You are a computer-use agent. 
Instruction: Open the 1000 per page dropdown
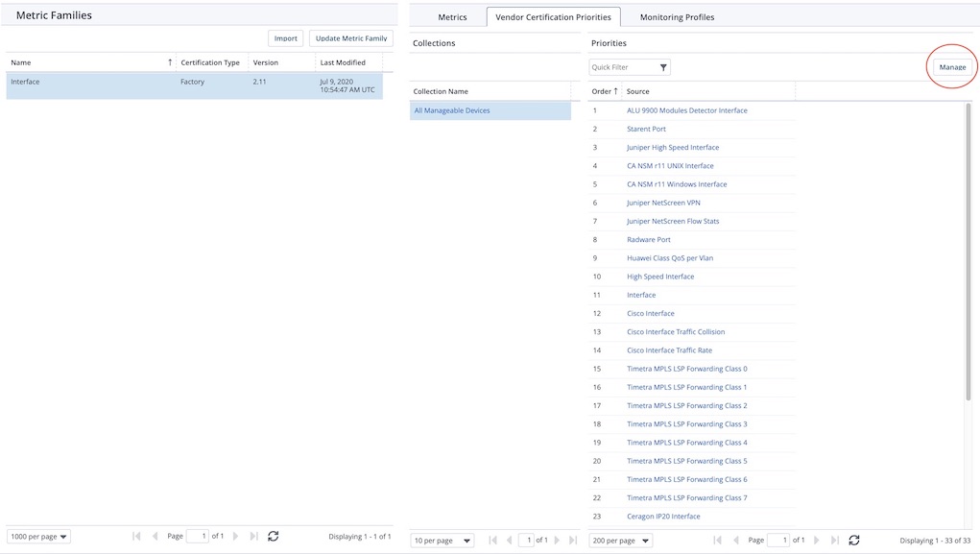pyautogui.click(x=39, y=537)
